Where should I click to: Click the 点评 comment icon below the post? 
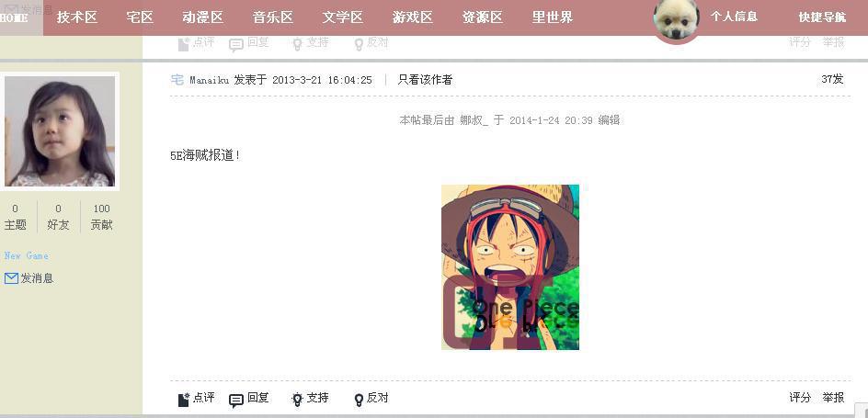(x=183, y=400)
